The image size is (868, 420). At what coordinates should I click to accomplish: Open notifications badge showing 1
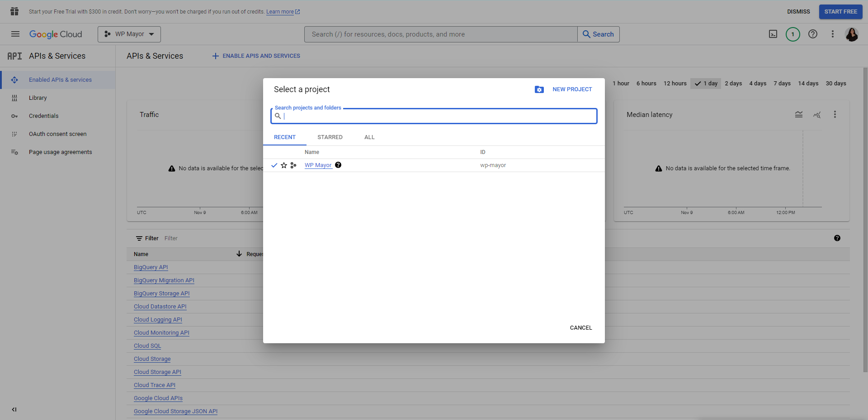click(793, 34)
